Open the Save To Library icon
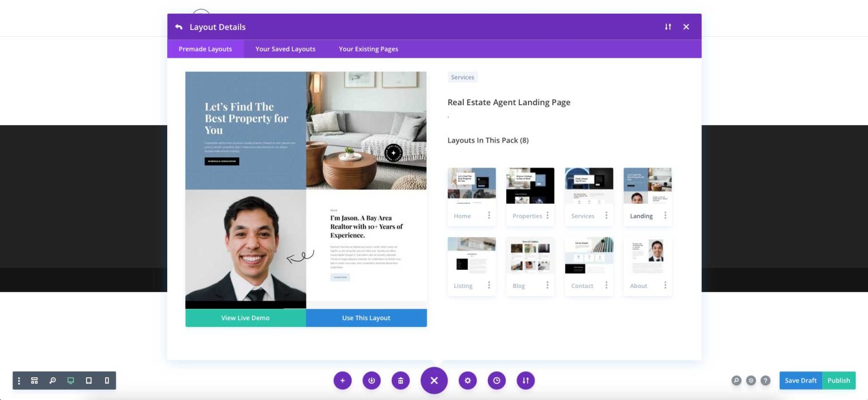This screenshot has width=868, height=400. coord(371,380)
